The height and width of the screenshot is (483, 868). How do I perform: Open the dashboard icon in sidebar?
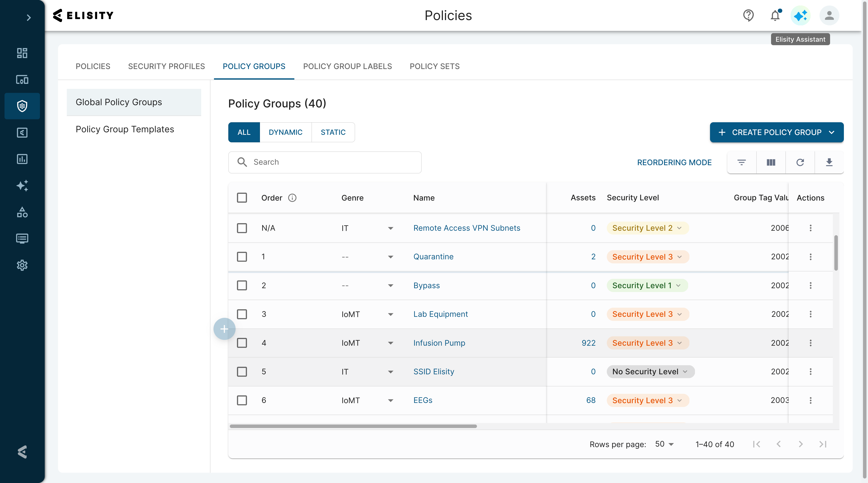22,53
